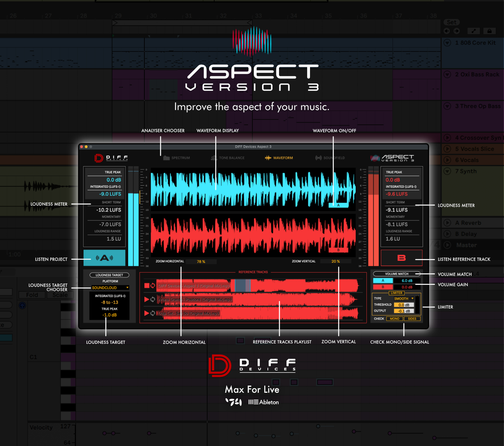The image size is (504, 446).
Task: Unfold the Master track in Ableton
Action: (447, 245)
